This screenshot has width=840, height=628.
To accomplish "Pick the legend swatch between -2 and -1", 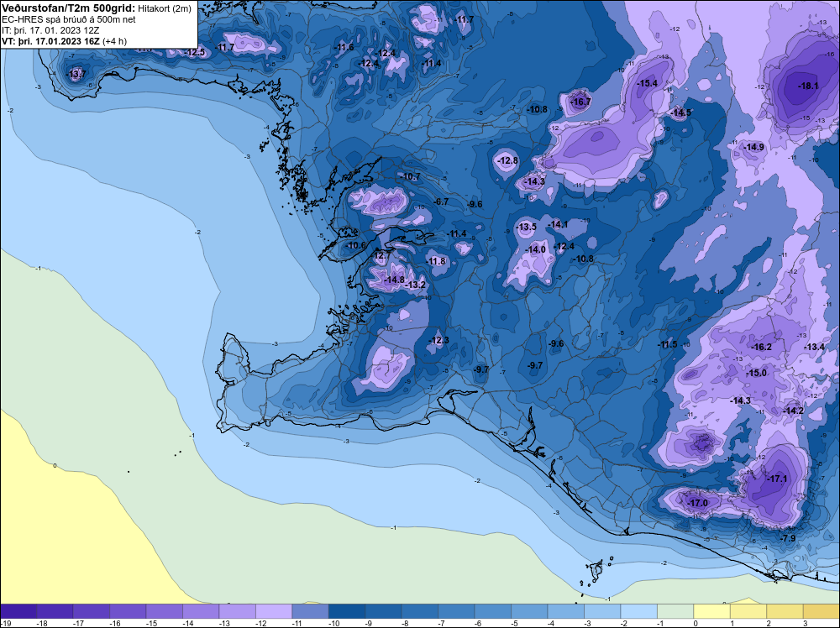I will [638, 611].
